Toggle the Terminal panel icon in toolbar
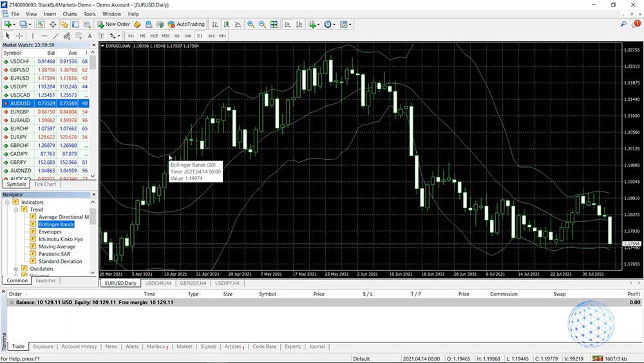644x363 pixels. tap(75, 25)
